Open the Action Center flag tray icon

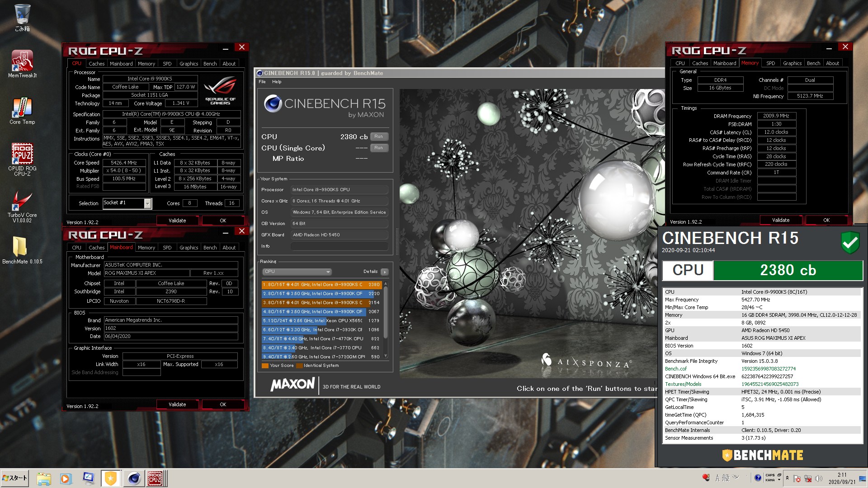[797, 479]
